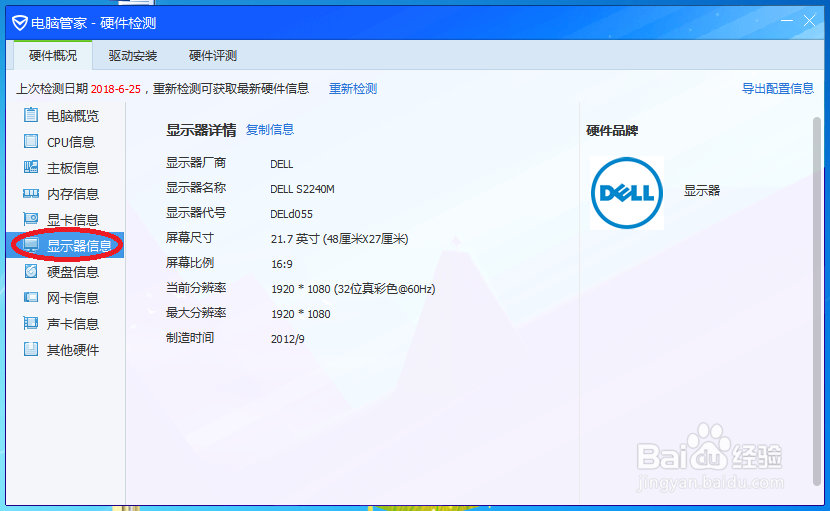Click the DELL brand logo
The height and width of the screenshot is (511, 830).
pos(627,193)
